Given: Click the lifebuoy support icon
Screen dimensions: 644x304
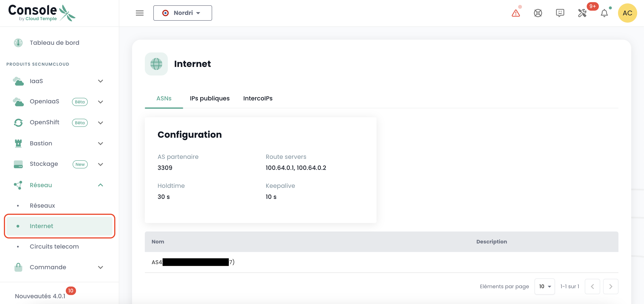Looking at the screenshot, I should coord(538,13).
